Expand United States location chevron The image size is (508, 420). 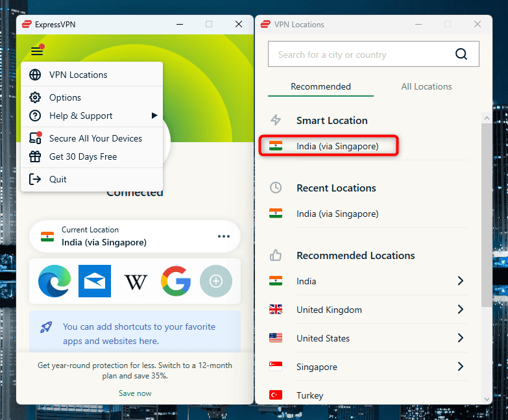tap(461, 338)
